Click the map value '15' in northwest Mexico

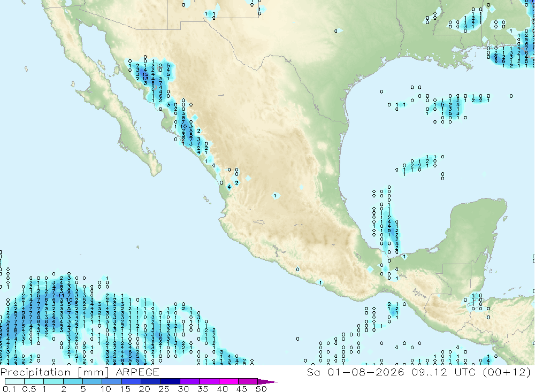pos(145,74)
